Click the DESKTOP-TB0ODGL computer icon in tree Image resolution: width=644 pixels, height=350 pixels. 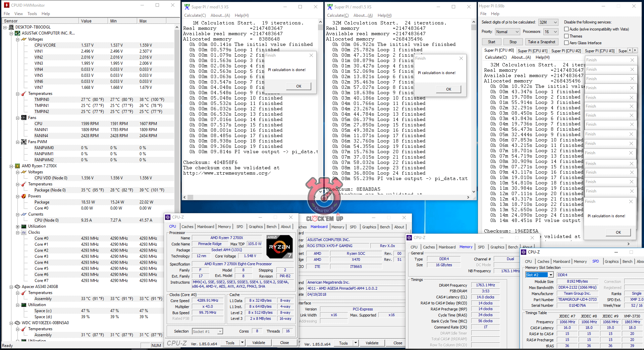click(x=11, y=27)
